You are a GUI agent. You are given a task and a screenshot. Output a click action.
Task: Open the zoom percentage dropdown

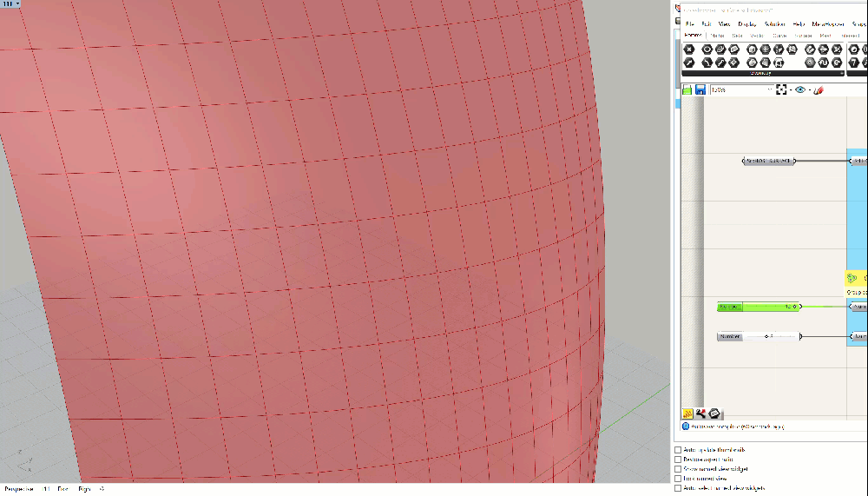(x=769, y=89)
